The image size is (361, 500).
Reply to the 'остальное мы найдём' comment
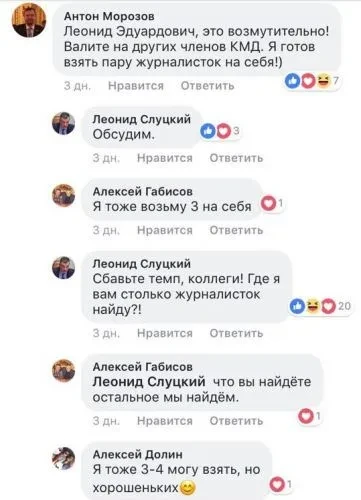coord(236,421)
